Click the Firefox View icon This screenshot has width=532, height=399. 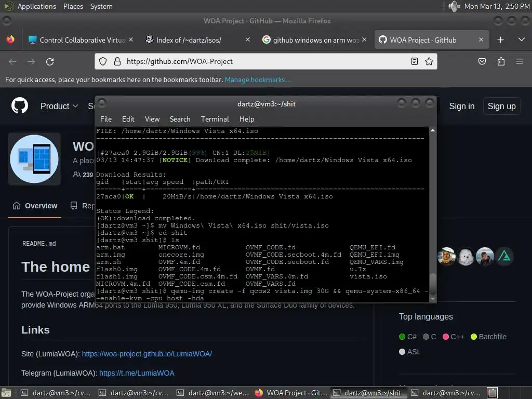point(10,39)
